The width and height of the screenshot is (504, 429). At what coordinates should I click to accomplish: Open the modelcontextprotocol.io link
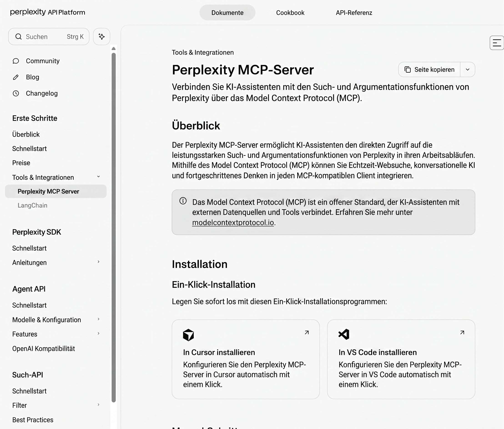point(233,223)
